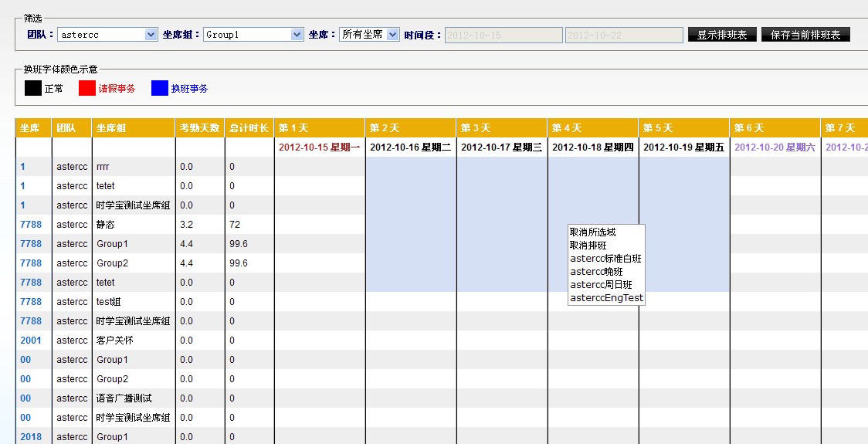Select 取消所选域 in the context menu

pos(592,232)
